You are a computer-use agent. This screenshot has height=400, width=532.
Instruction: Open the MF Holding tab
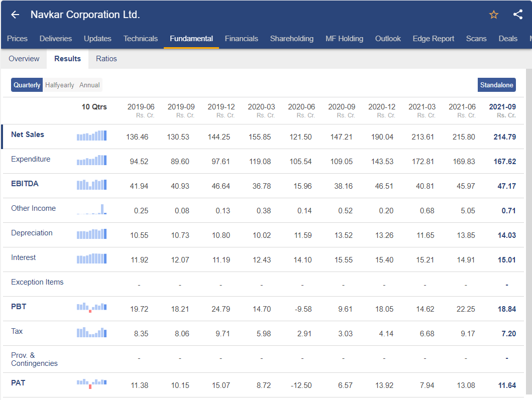(x=345, y=39)
